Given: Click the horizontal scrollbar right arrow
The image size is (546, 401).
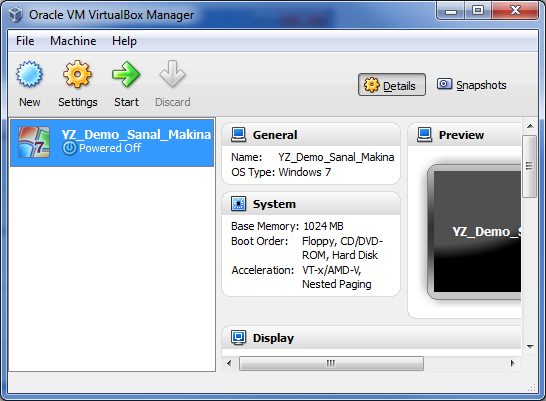Looking at the screenshot, I should point(513,363).
